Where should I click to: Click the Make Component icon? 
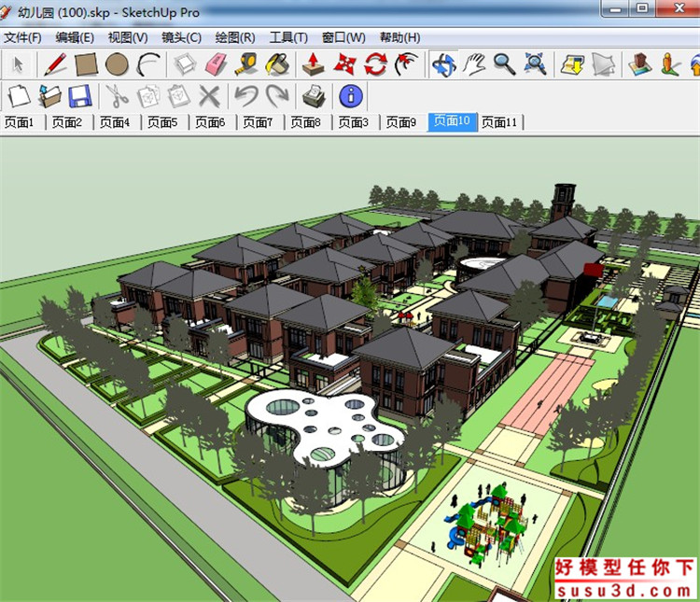(x=185, y=64)
